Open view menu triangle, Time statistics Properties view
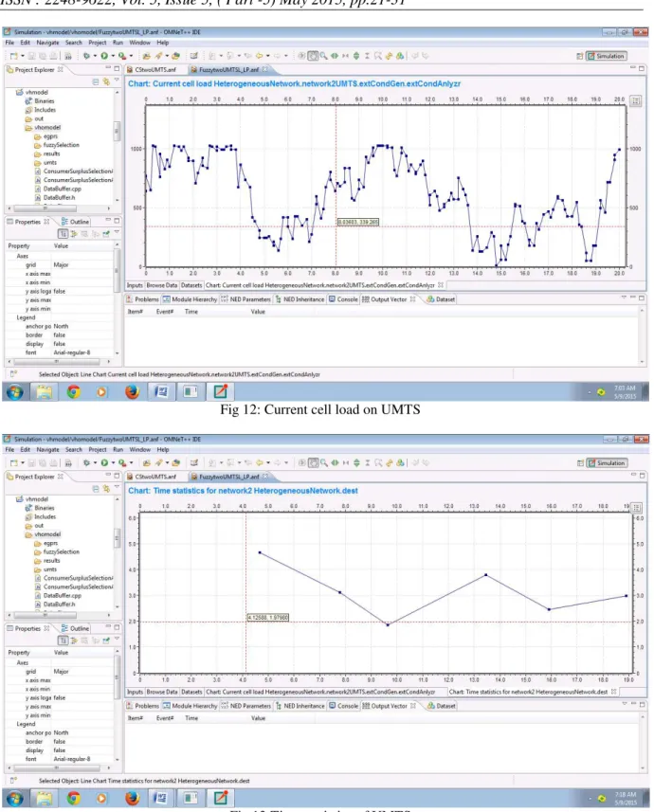This screenshot has height=812, width=654. click(117, 640)
